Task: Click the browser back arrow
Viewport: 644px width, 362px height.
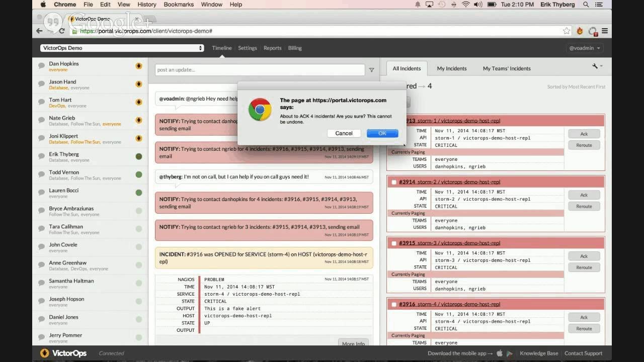Action: pos(39,31)
